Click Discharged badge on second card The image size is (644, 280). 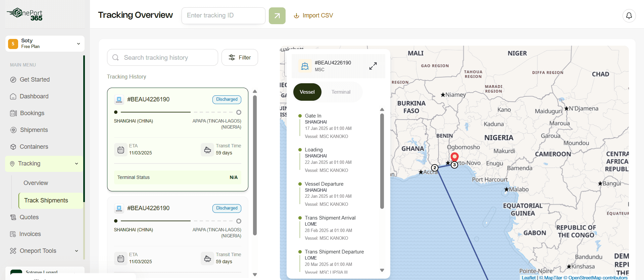227,208
